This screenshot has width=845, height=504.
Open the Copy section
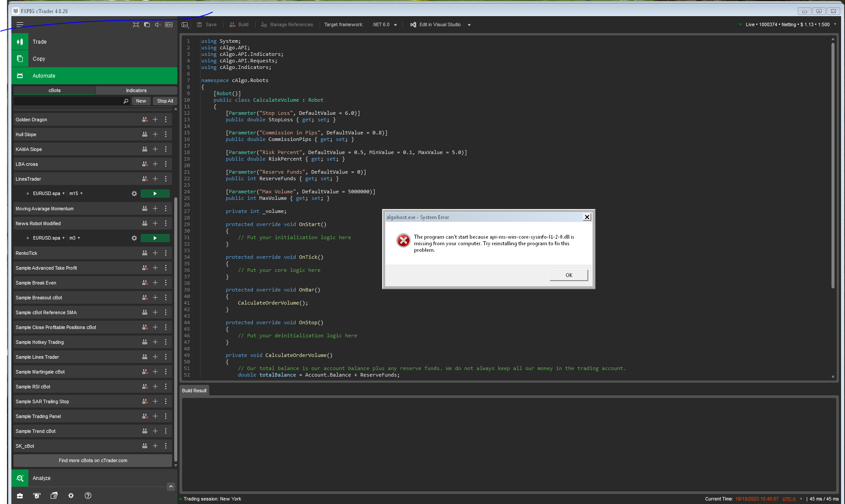click(94, 59)
